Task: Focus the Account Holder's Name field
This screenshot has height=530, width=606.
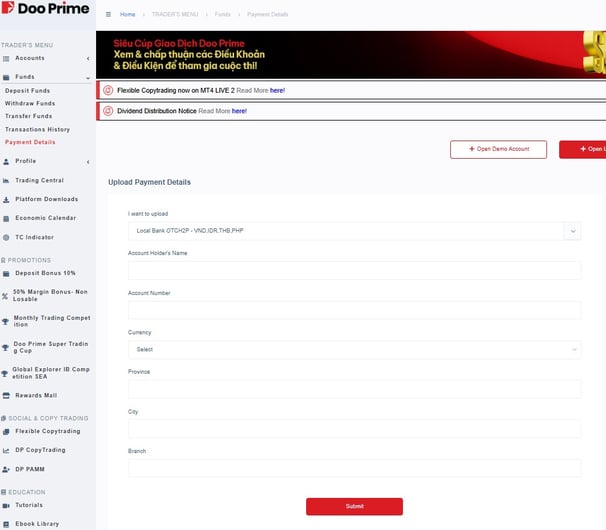Action: tap(354, 270)
